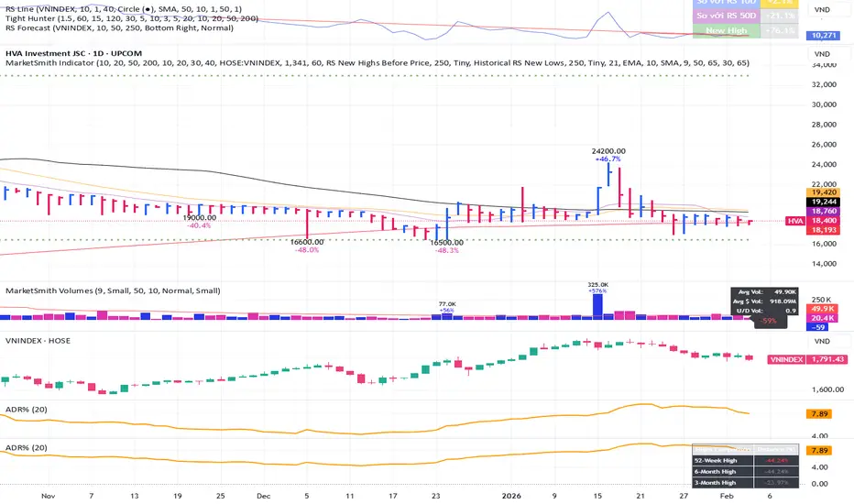Screen dimensions: 854x504
Task: Click the 1,600.00 VNINDEX scale label
Action: coord(827,389)
